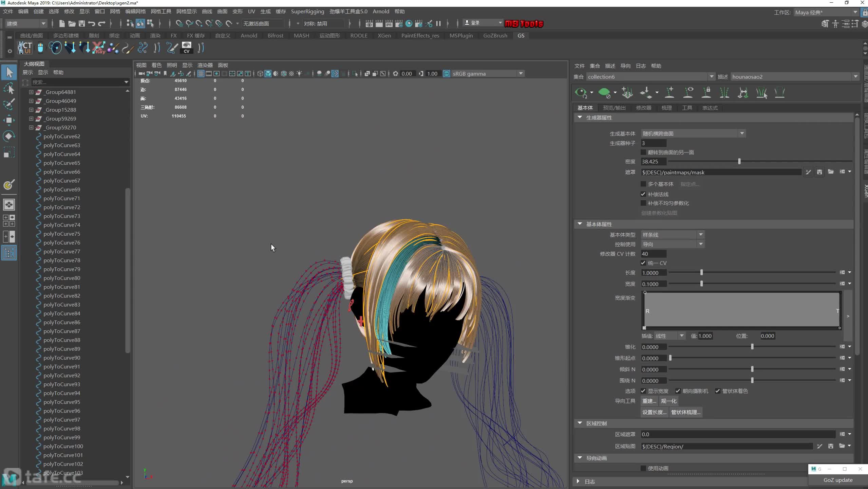Open sRGB gamma view transform dropdown

pos(488,74)
